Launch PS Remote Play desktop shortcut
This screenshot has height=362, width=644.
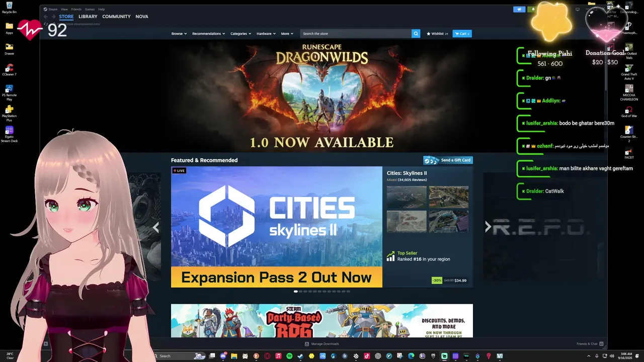point(9,93)
